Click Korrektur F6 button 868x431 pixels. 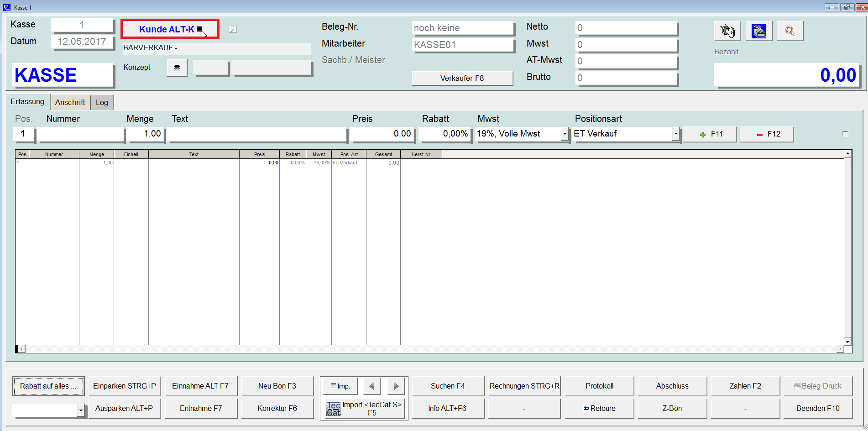[x=277, y=408]
